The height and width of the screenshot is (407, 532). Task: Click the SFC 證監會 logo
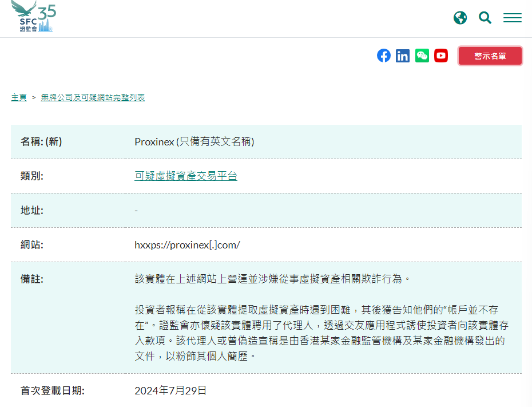click(x=34, y=17)
